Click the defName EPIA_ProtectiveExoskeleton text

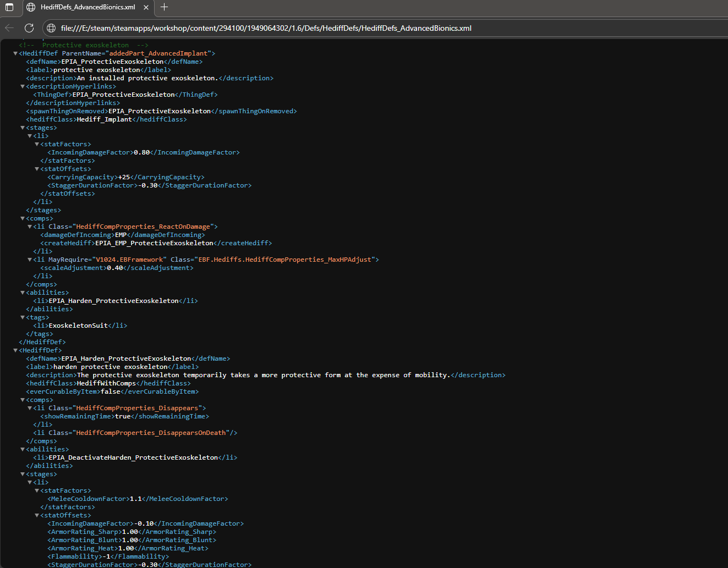coord(112,62)
